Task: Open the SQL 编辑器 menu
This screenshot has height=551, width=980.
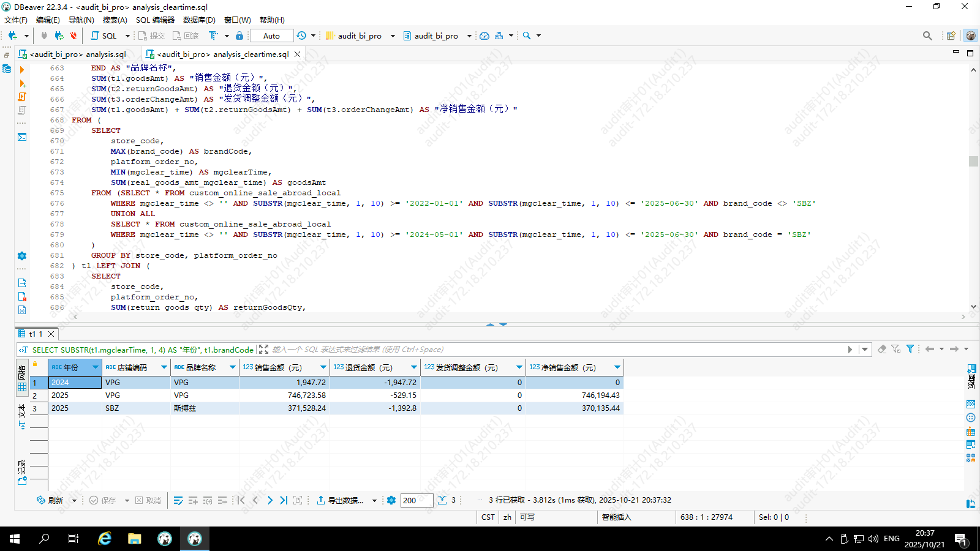Action: 155,20
